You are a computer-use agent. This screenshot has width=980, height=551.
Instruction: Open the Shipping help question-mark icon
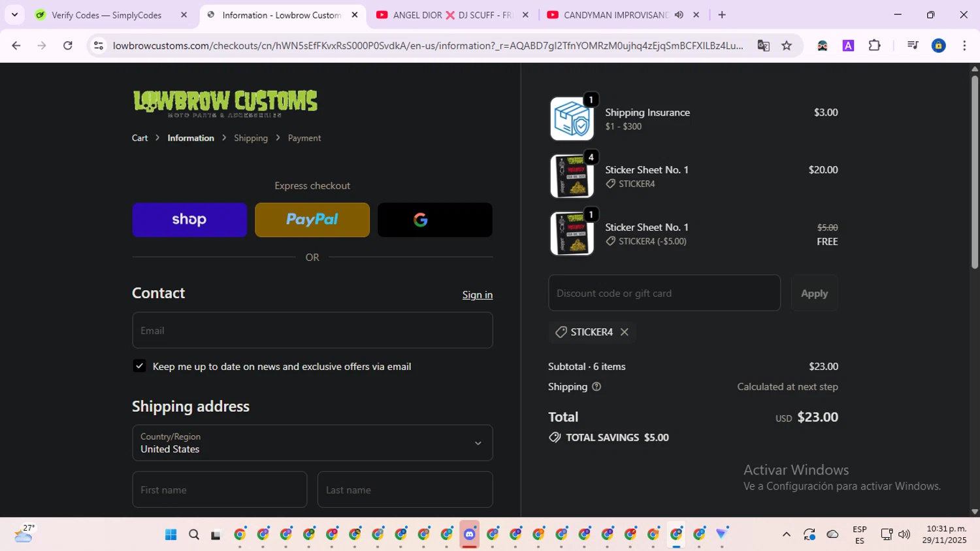click(x=596, y=387)
